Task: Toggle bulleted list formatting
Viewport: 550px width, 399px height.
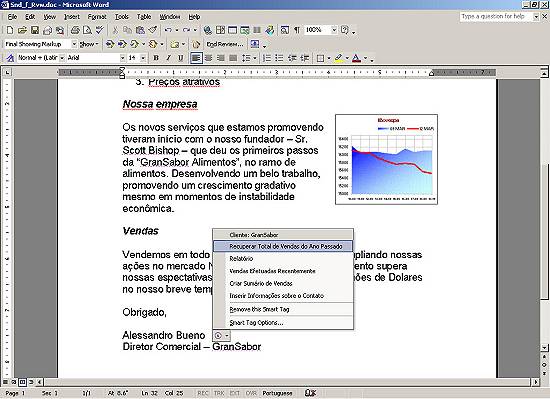Action: pyautogui.click(x=279, y=58)
